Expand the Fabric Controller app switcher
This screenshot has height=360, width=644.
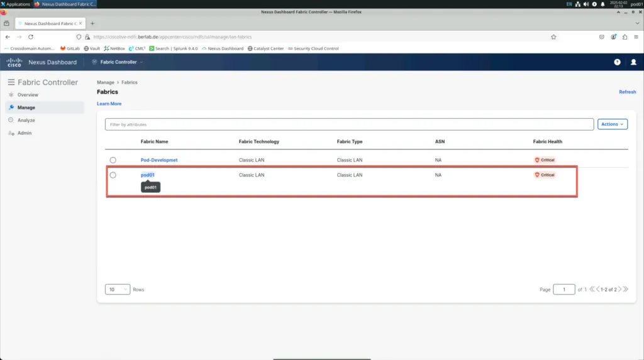pos(118,62)
